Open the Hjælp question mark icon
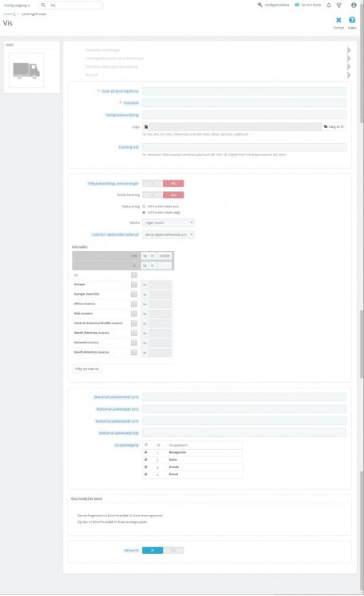Screen dimensions: 364x596 coord(352,20)
